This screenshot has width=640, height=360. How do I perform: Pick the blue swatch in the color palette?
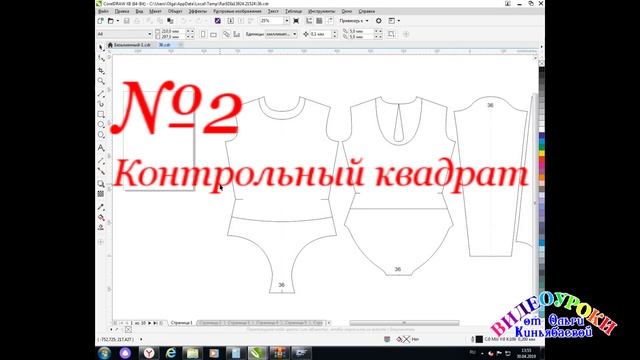click(542, 136)
